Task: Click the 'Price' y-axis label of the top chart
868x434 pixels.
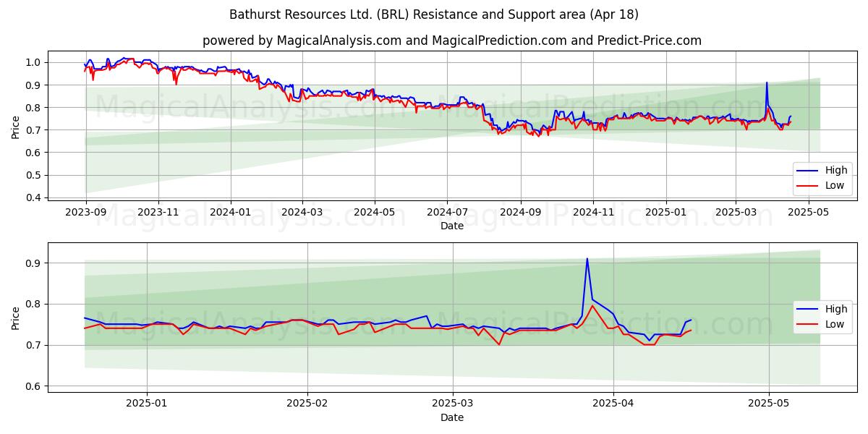Action: [x=16, y=127]
